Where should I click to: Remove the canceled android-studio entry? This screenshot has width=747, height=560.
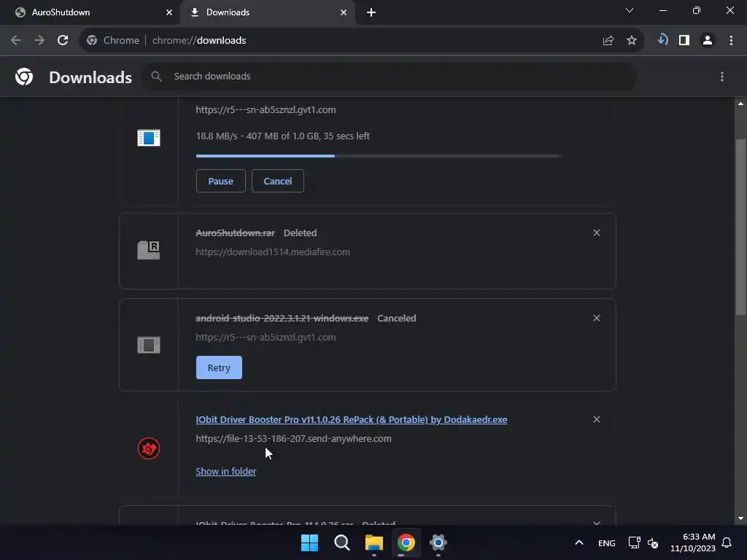coord(597,318)
